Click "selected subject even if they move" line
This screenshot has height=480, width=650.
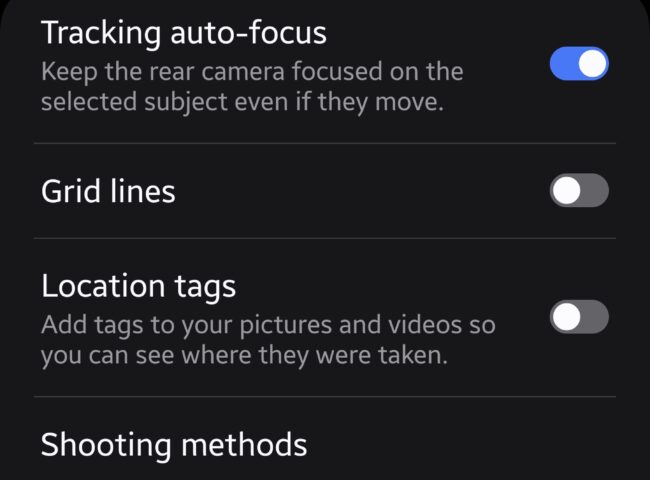coord(241,102)
